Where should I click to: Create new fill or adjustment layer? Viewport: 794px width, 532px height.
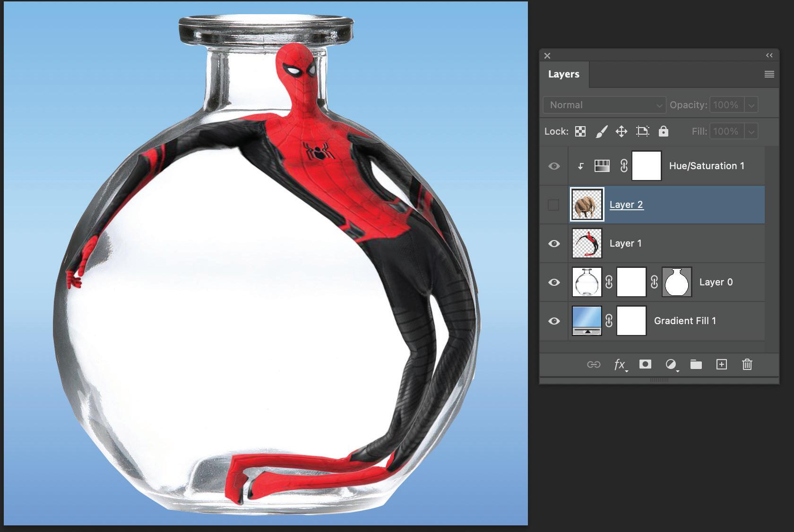pyautogui.click(x=671, y=364)
